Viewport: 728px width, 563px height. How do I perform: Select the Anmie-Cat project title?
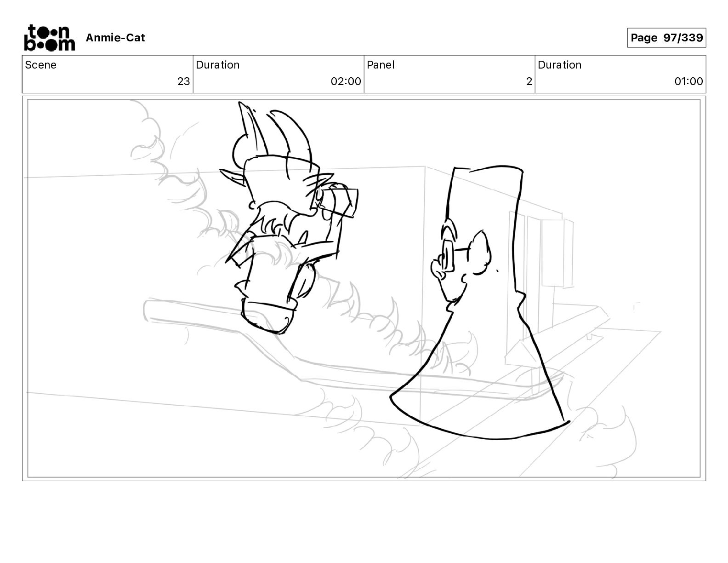[115, 38]
